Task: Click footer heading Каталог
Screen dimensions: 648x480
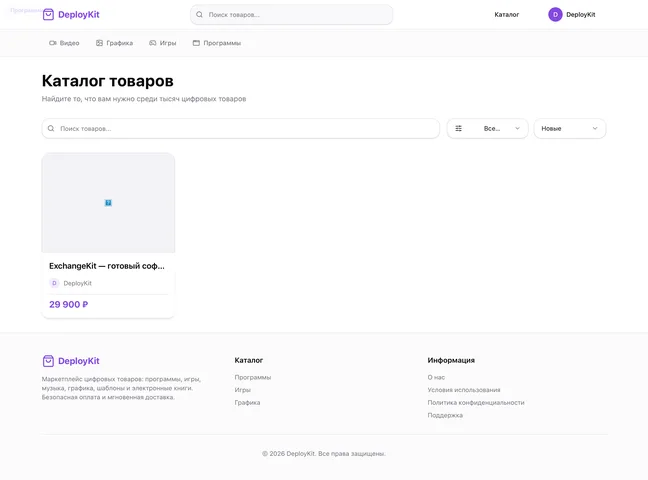Action: pos(249,361)
